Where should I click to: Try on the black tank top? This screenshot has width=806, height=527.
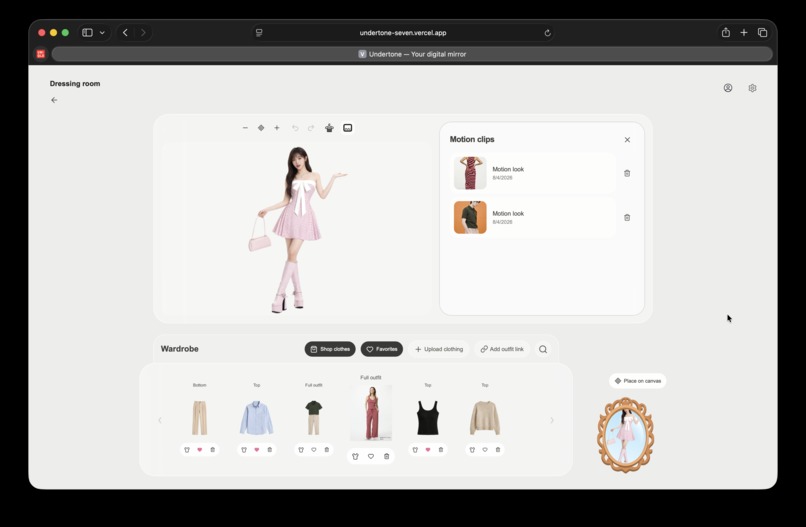click(x=415, y=450)
